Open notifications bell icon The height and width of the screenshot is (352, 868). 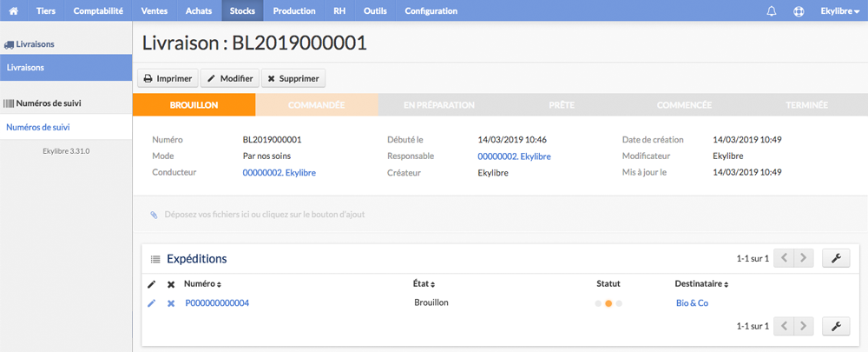[771, 10]
